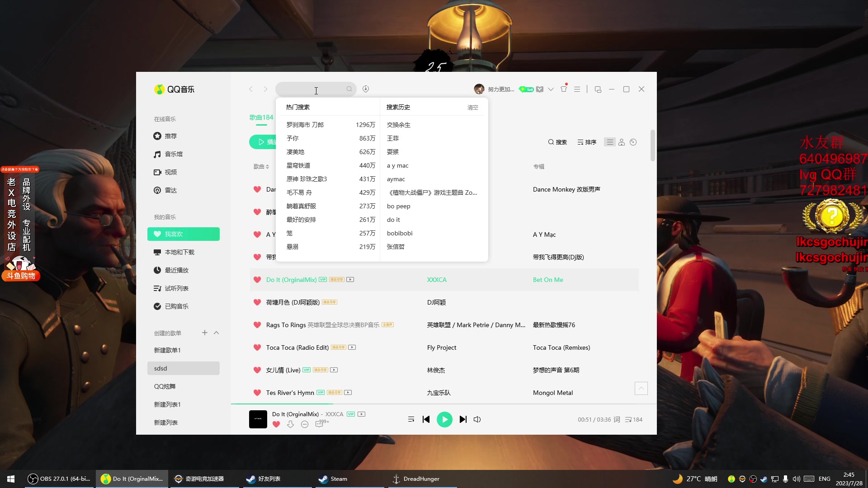The width and height of the screenshot is (868, 488).
Task: Open playlist sdsd
Action: click(x=184, y=368)
